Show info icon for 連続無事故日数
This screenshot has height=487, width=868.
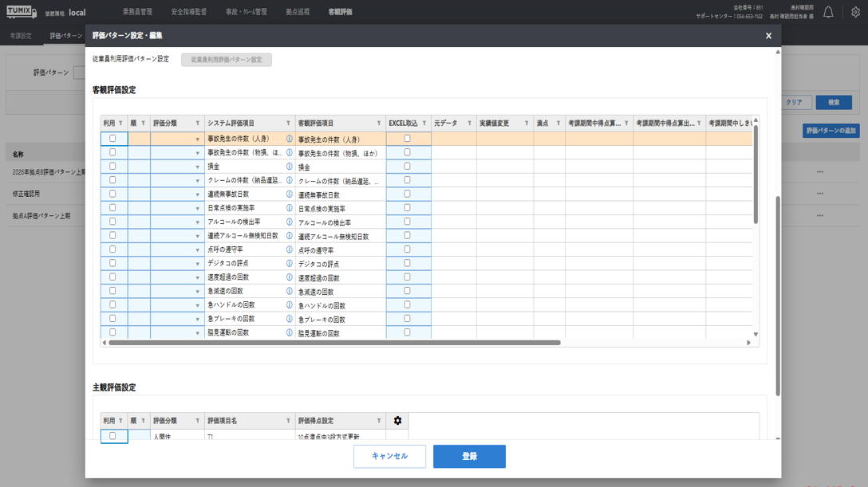[289, 194]
